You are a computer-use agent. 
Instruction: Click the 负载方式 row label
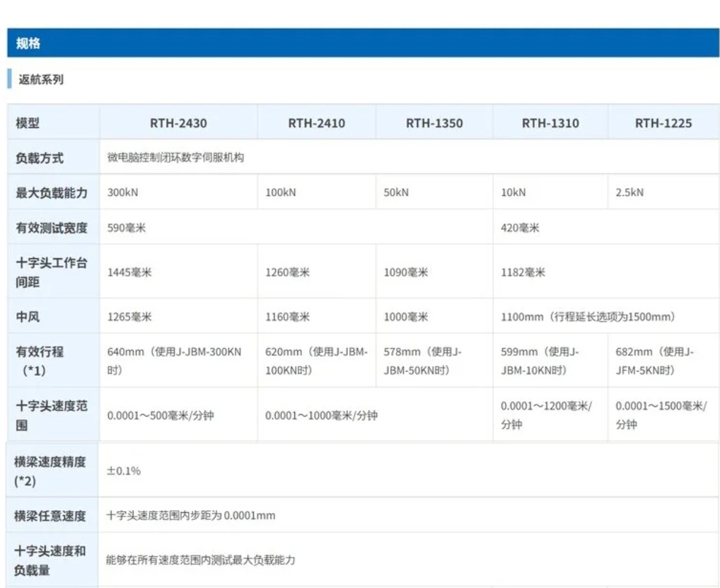pos(40,158)
